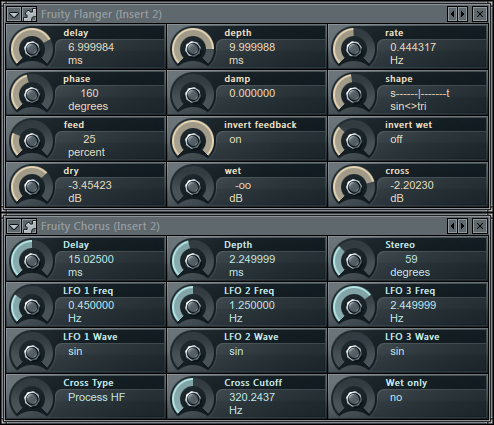Click the Chorus LFO 3 Freq knob

pos(354,307)
